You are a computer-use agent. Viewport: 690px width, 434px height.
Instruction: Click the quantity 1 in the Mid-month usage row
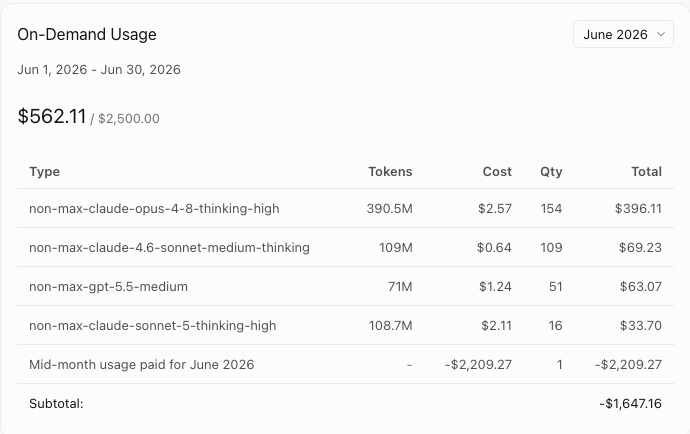click(559, 364)
